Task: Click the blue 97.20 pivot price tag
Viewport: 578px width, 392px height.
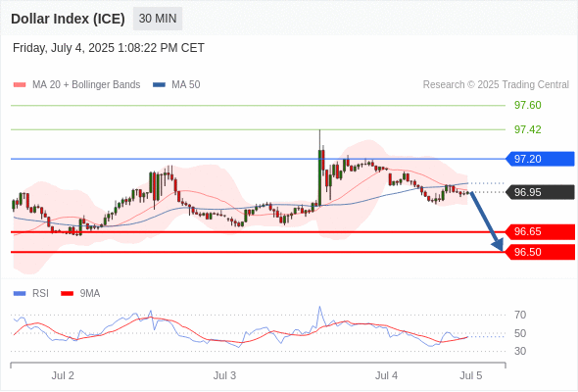Action: point(540,159)
